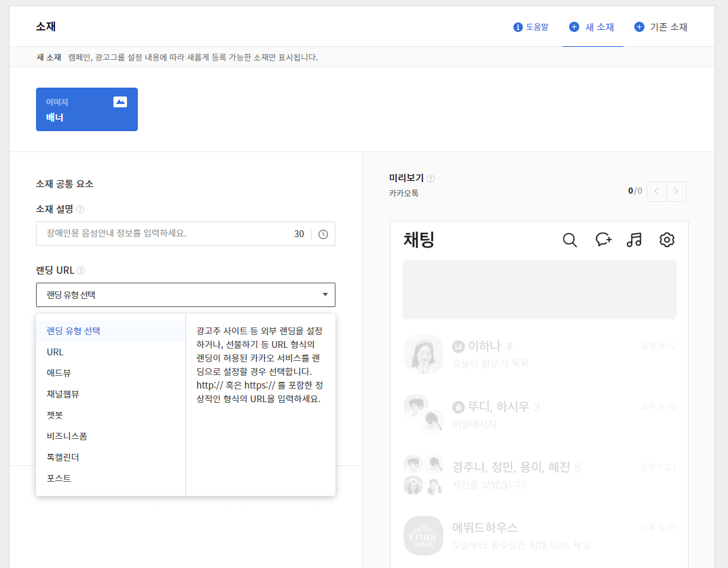Screen dimensions: 728x568
Task: Click the 카카오톡 preview label
Action: coord(403,193)
